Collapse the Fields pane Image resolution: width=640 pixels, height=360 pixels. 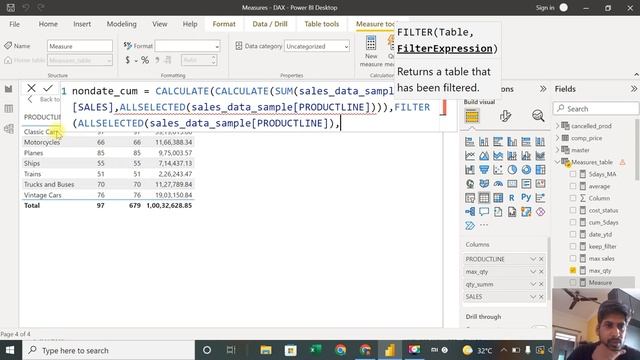point(633,89)
